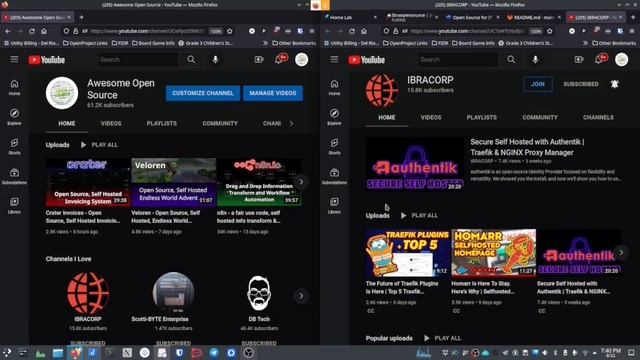Open account avatar in right YouTube window
This screenshot has height=360, width=640.
click(x=622, y=60)
